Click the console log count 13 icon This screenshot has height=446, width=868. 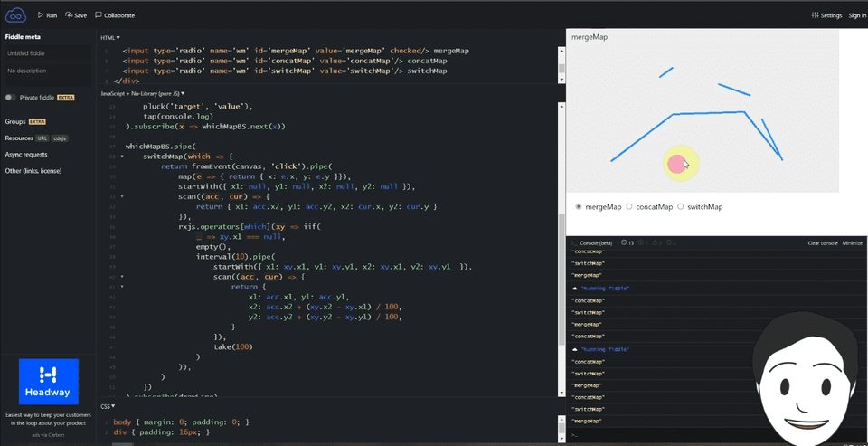(x=627, y=243)
